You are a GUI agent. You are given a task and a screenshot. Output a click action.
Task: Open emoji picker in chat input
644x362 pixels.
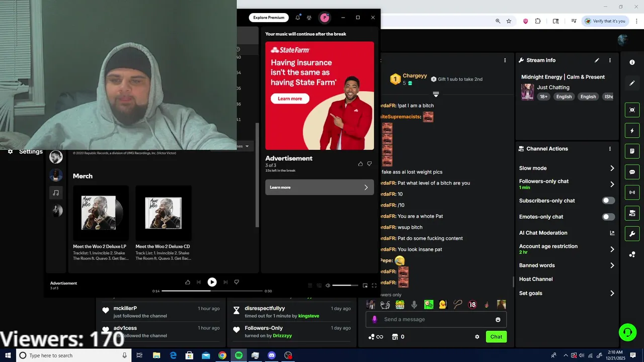pyautogui.click(x=498, y=320)
